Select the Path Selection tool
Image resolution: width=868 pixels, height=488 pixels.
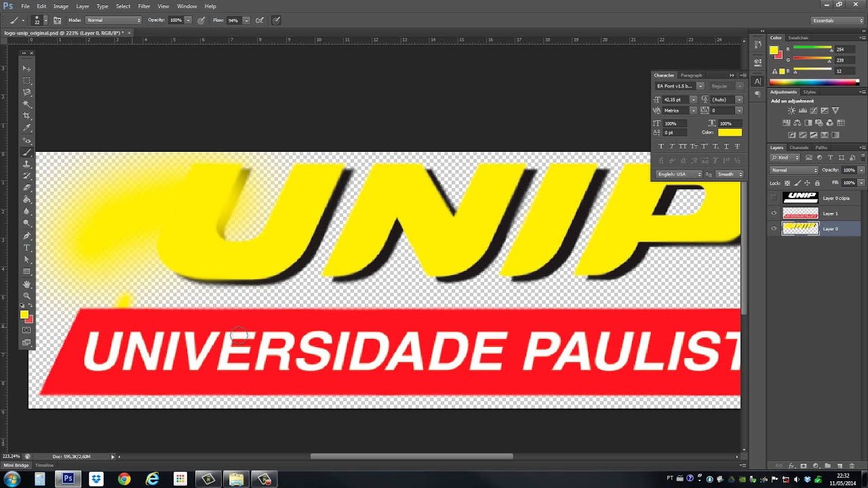(x=27, y=260)
